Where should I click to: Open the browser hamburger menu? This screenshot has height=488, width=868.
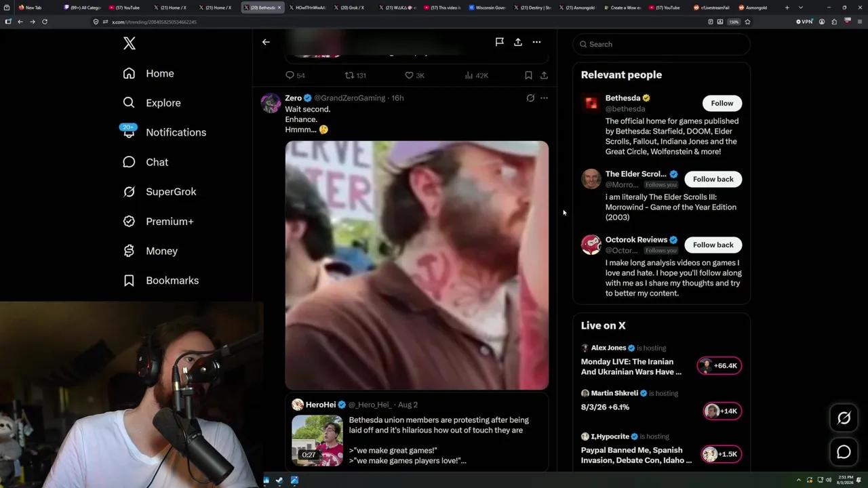click(x=859, y=22)
